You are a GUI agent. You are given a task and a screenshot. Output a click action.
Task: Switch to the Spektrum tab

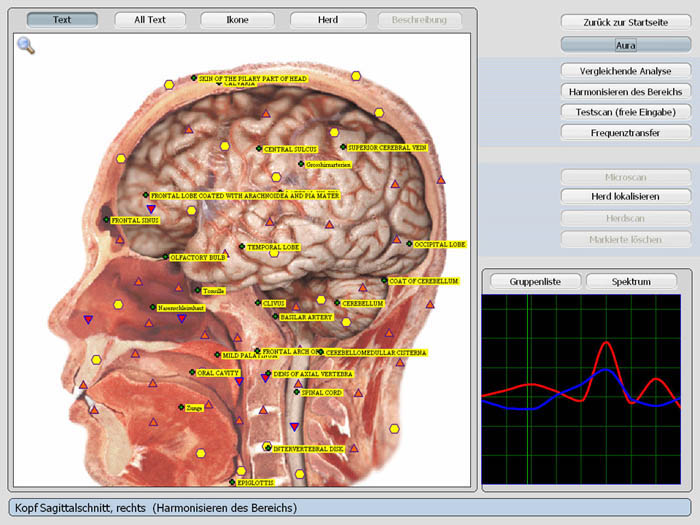pyautogui.click(x=630, y=282)
